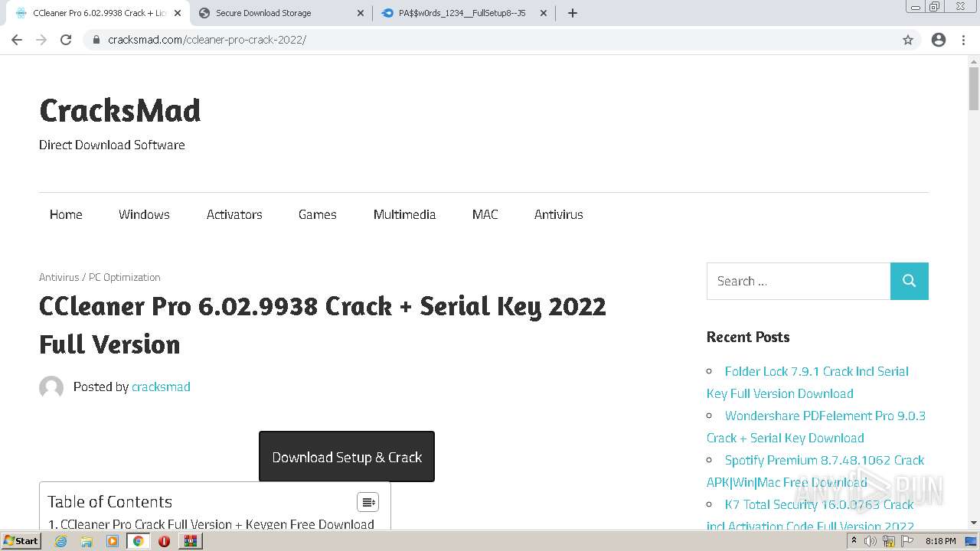Open the Home menu item
This screenshot has width=980, height=551.
click(66, 214)
